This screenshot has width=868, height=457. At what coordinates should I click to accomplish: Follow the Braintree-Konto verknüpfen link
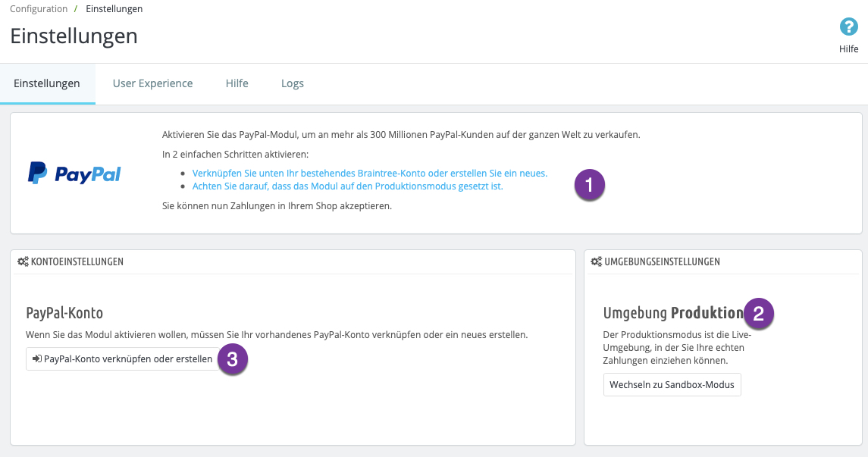[370, 173]
